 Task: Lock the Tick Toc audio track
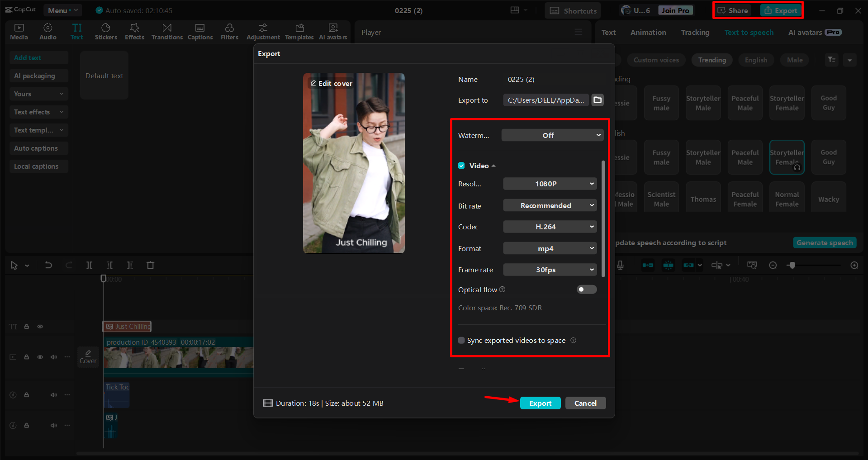27,395
